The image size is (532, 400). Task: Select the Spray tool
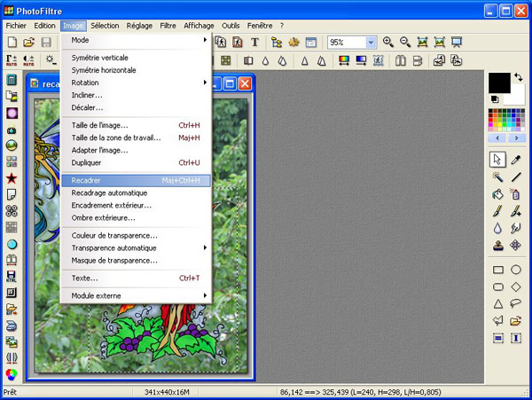(x=515, y=194)
